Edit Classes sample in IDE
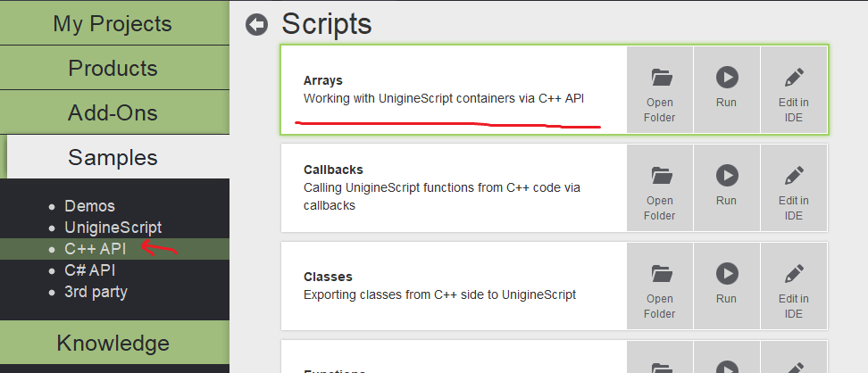The height and width of the screenshot is (373, 868). click(x=794, y=286)
